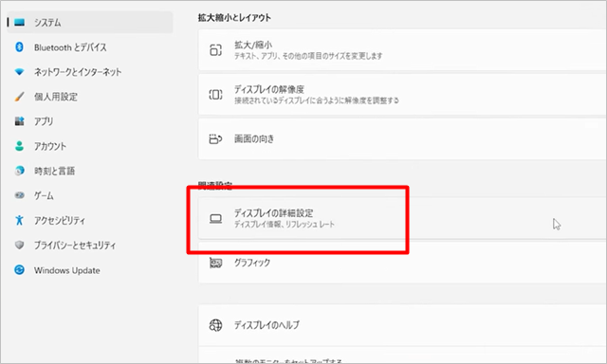Click the description 接続されているディスプレイに合うように解像度を調整する

[316, 100]
